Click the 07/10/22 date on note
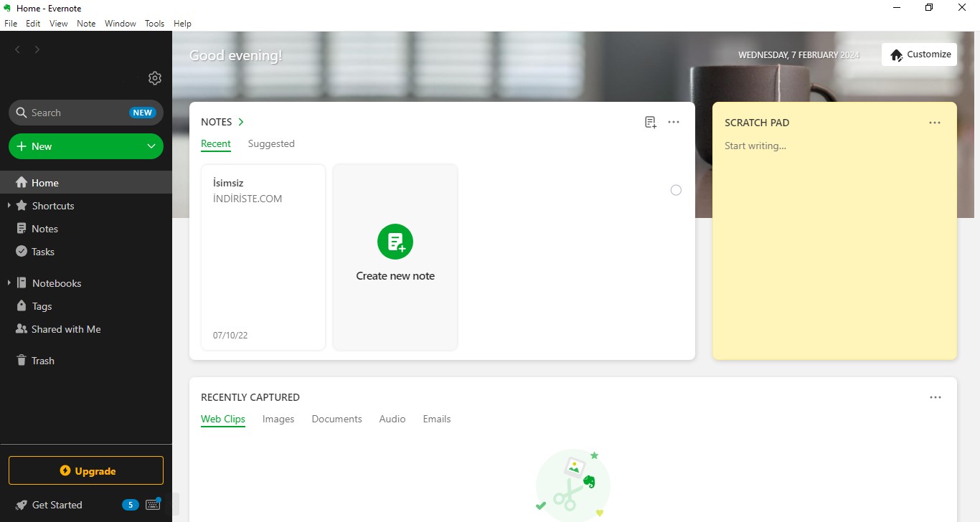Image resolution: width=980 pixels, height=522 pixels. [230, 335]
